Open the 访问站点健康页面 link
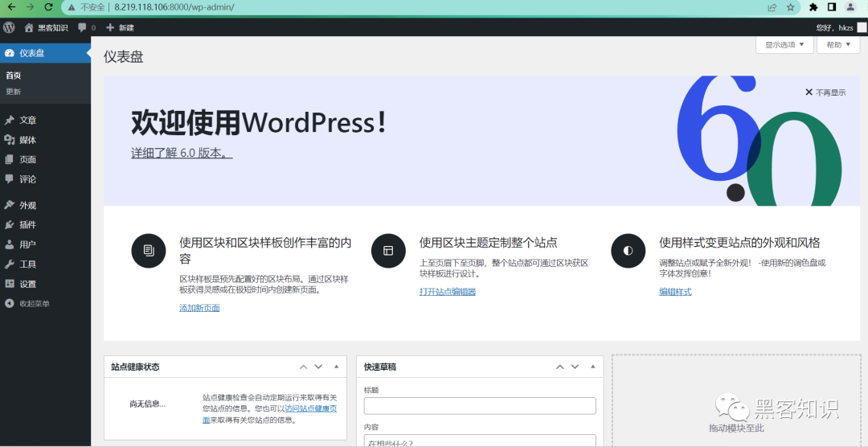The width and height of the screenshot is (868, 447). click(310, 408)
